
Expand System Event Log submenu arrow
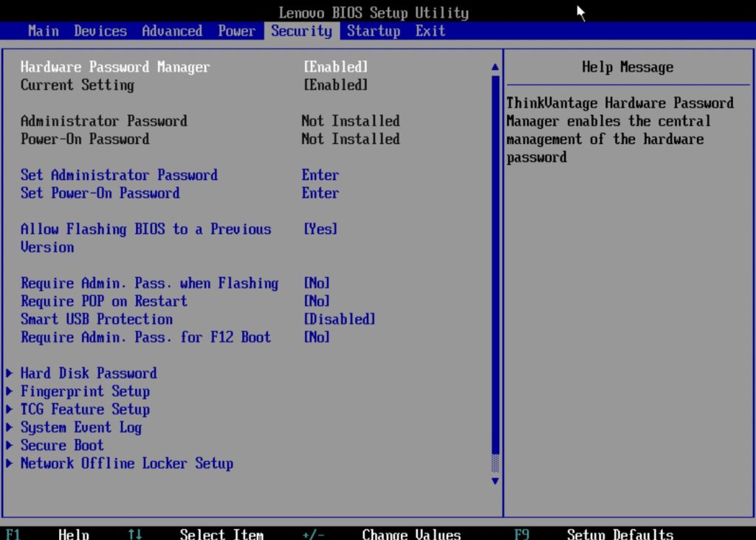(9, 427)
